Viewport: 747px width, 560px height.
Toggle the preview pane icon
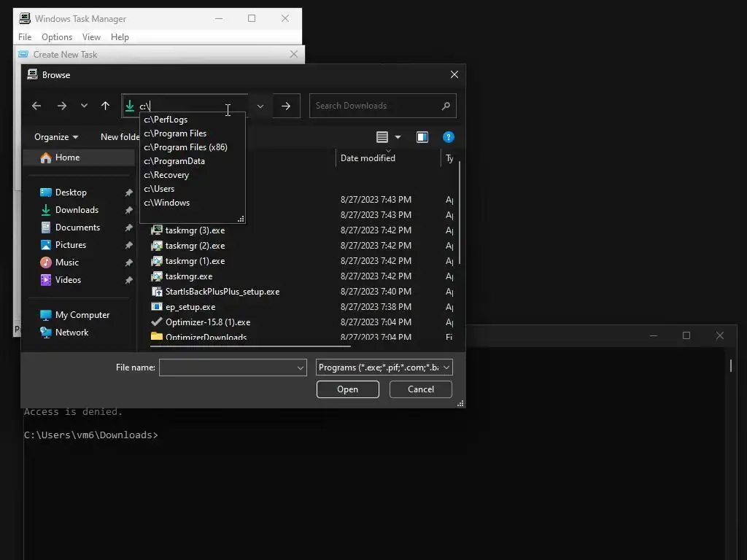pos(422,137)
